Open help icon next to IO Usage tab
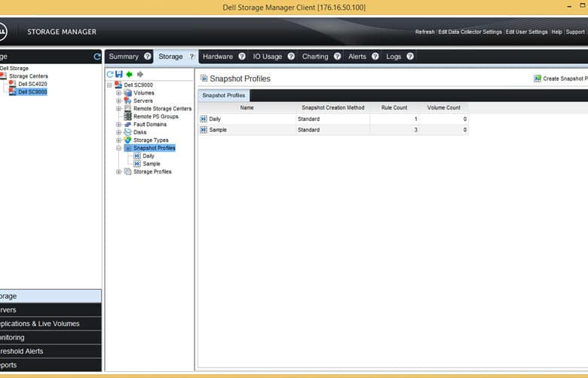588x378 pixels. 291,57
